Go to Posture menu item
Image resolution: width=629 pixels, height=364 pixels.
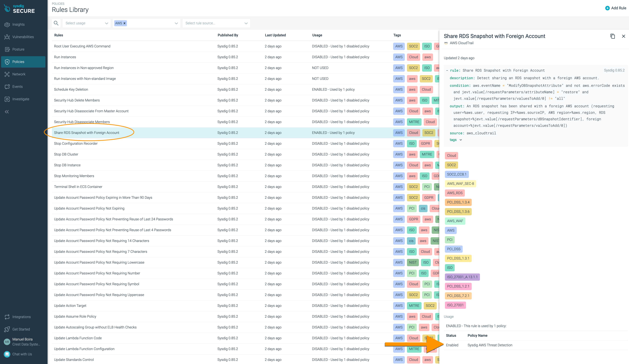pyautogui.click(x=18, y=49)
